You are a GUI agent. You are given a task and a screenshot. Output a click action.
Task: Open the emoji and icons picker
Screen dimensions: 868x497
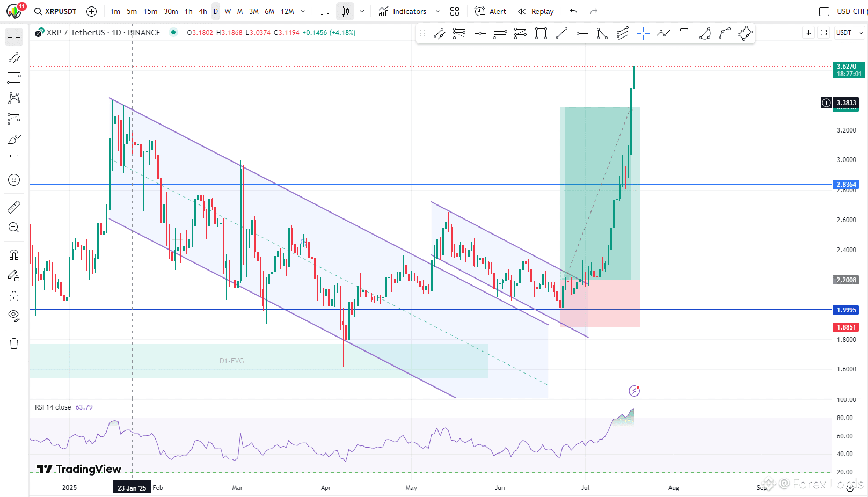tap(14, 180)
